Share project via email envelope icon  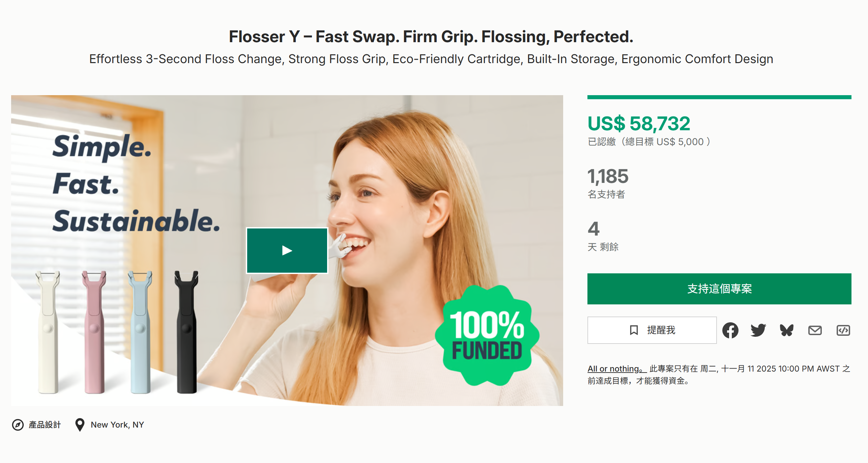pyautogui.click(x=815, y=330)
